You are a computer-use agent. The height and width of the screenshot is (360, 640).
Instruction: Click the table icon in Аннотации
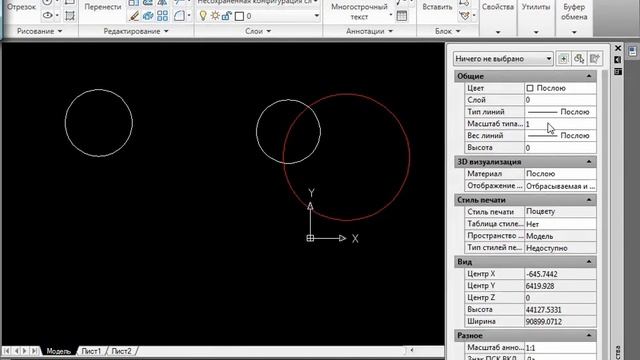click(402, 16)
